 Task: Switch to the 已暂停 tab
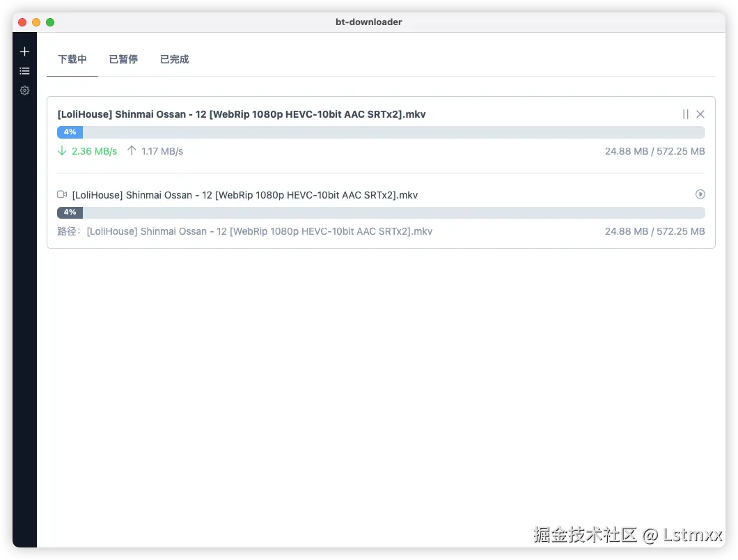tap(123, 59)
